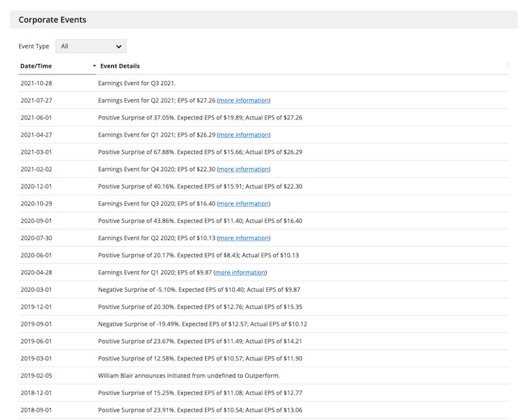View more information for Q3 2020 earnings

click(x=244, y=203)
